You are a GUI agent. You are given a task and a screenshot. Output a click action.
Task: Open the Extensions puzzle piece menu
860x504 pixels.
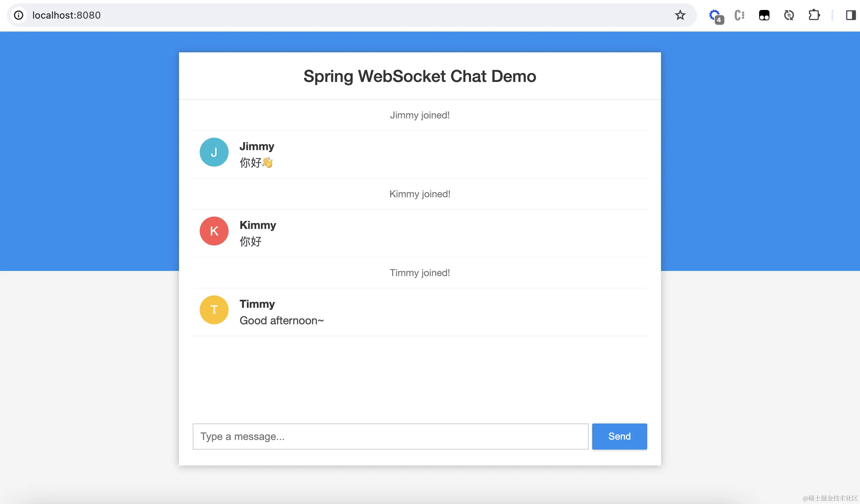814,15
